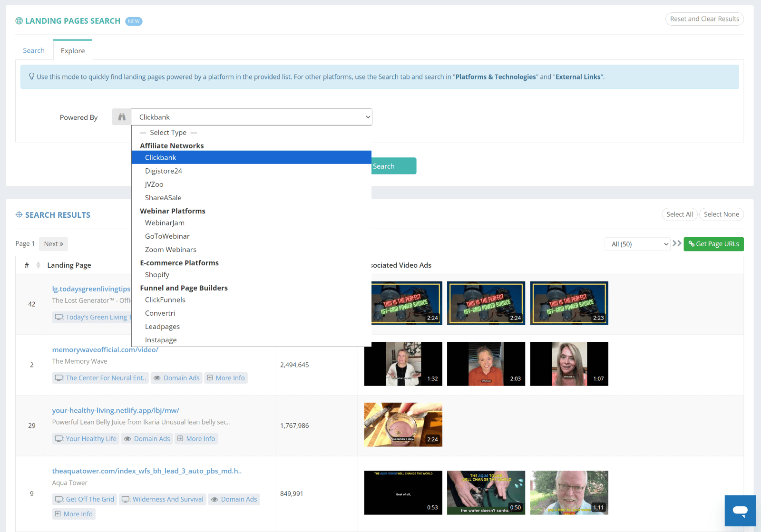The height and width of the screenshot is (532, 761).
Task: Select Convertri option
Action: pyautogui.click(x=251, y=313)
